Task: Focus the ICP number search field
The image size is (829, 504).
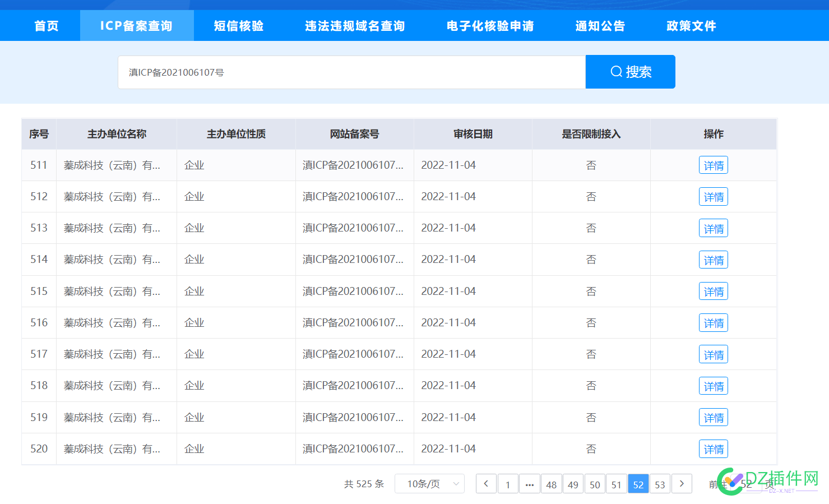Action: click(x=351, y=72)
